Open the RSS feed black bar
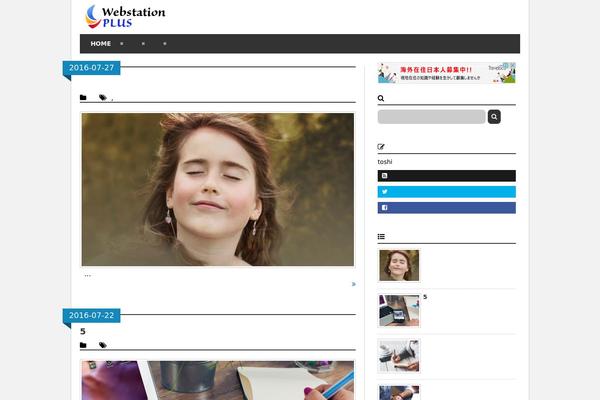 coord(446,176)
